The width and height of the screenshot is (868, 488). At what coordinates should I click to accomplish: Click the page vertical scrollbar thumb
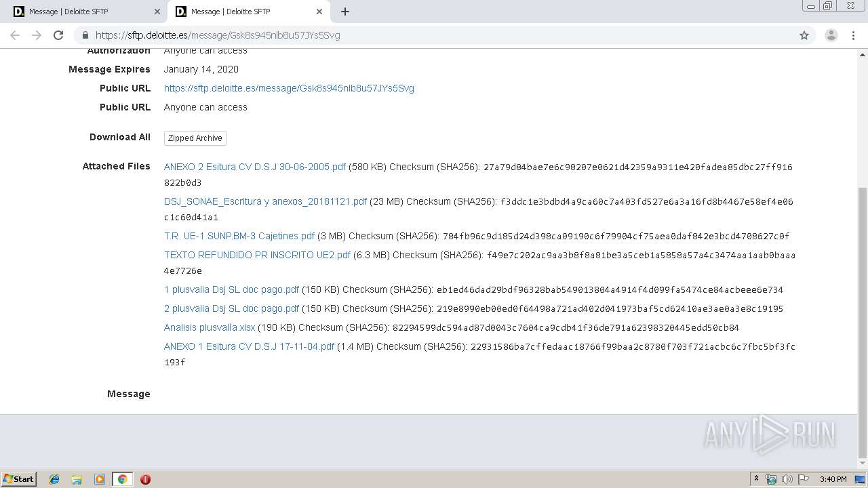tap(863, 323)
